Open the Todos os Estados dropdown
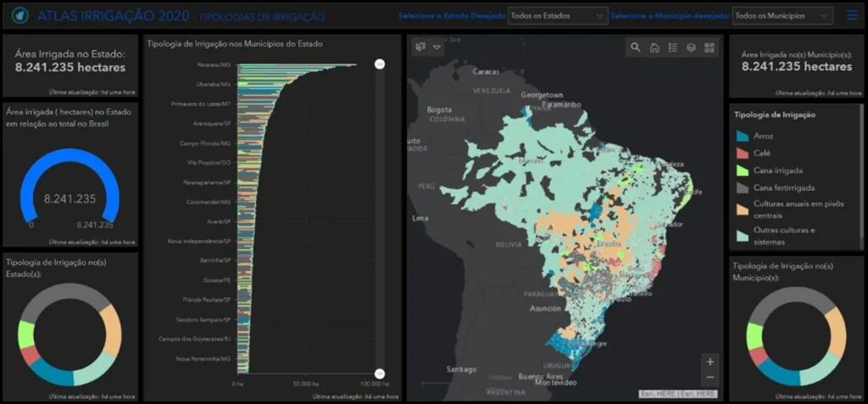Image resolution: width=868 pixels, height=404 pixels. tap(558, 16)
